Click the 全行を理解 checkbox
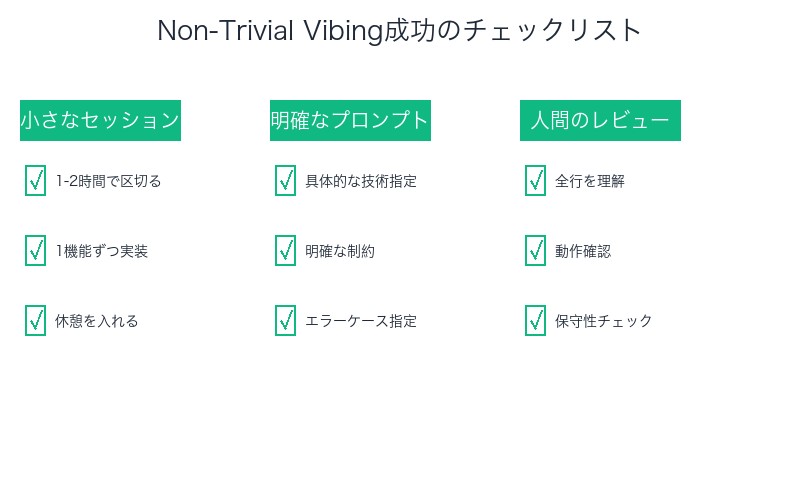Screen dimensions: 800x500 535,181
